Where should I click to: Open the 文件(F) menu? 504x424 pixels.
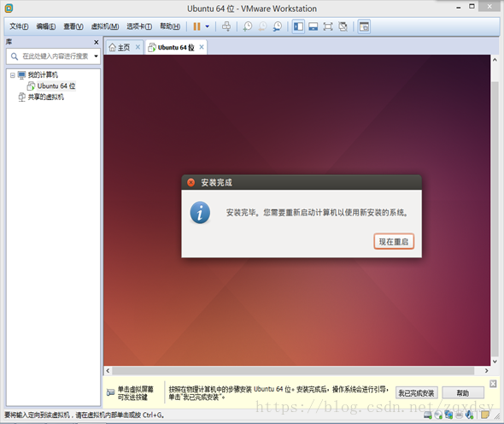19,26
